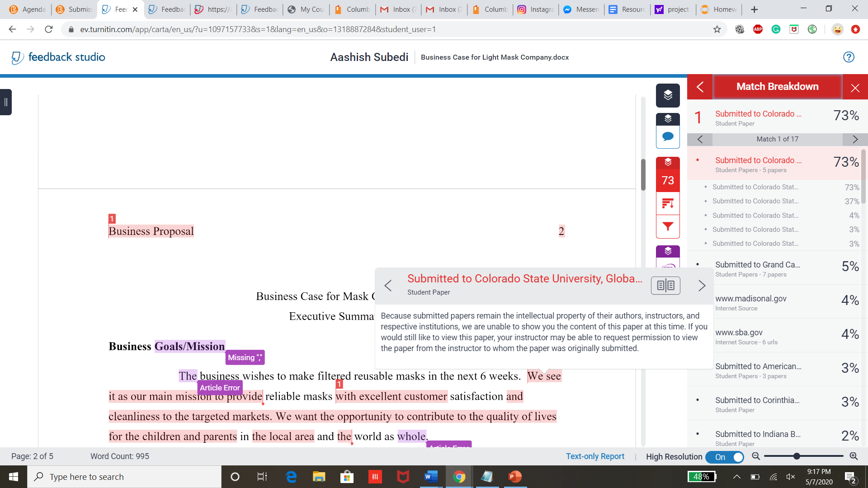This screenshot has height=488, width=868.
Task: Switch to the My Cou browser tab
Action: click(306, 9)
